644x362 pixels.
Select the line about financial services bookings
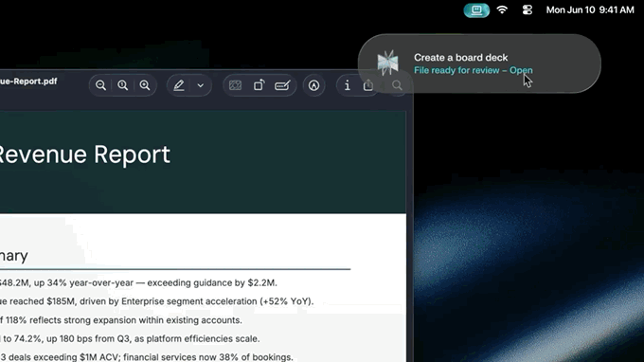point(147,357)
